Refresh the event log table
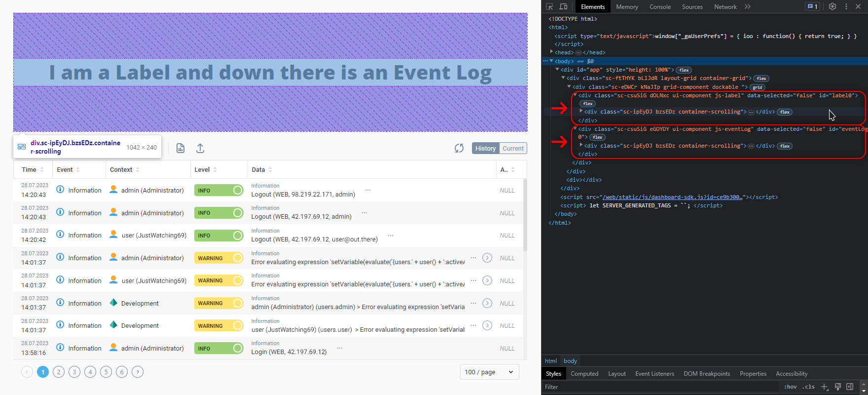The image size is (868, 395). click(459, 148)
